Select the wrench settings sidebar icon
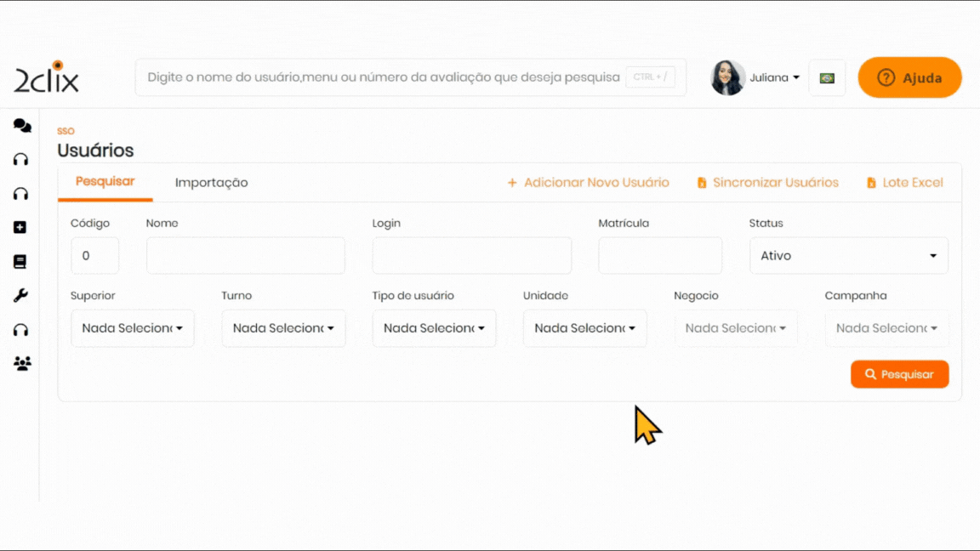Image resolution: width=980 pixels, height=551 pixels. click(x=20, y=296)
